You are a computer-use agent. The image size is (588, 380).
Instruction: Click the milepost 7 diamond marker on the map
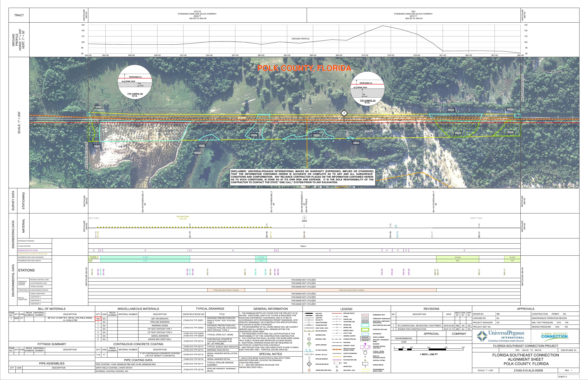pyautogui.click(x=344, y=113)
